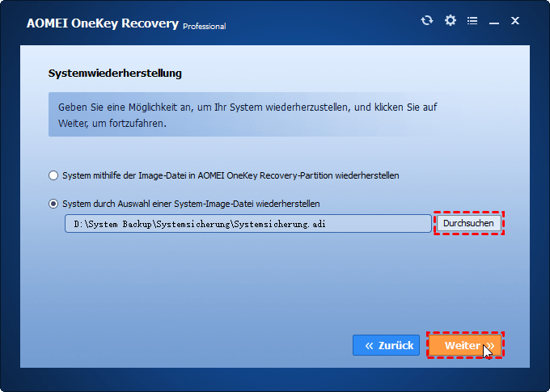Click the double left chevrons on Zurück
Image resolution: width=550 pixels, height=392 pixels.
click(369, 346)
